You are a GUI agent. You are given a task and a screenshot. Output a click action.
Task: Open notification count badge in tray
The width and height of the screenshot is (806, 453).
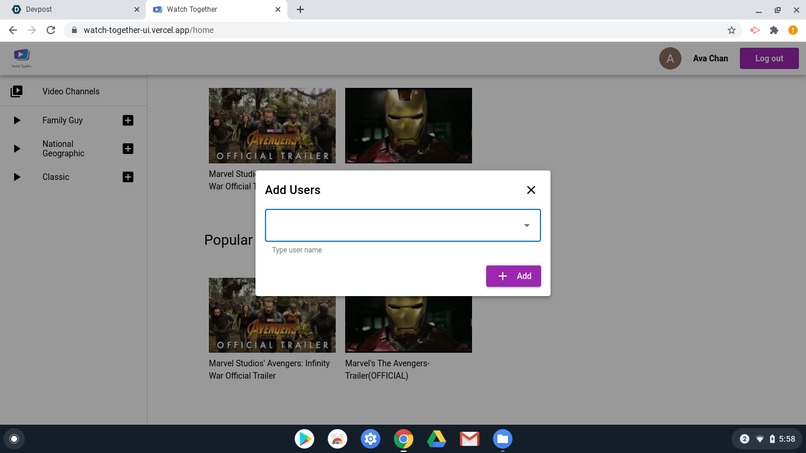744,439
